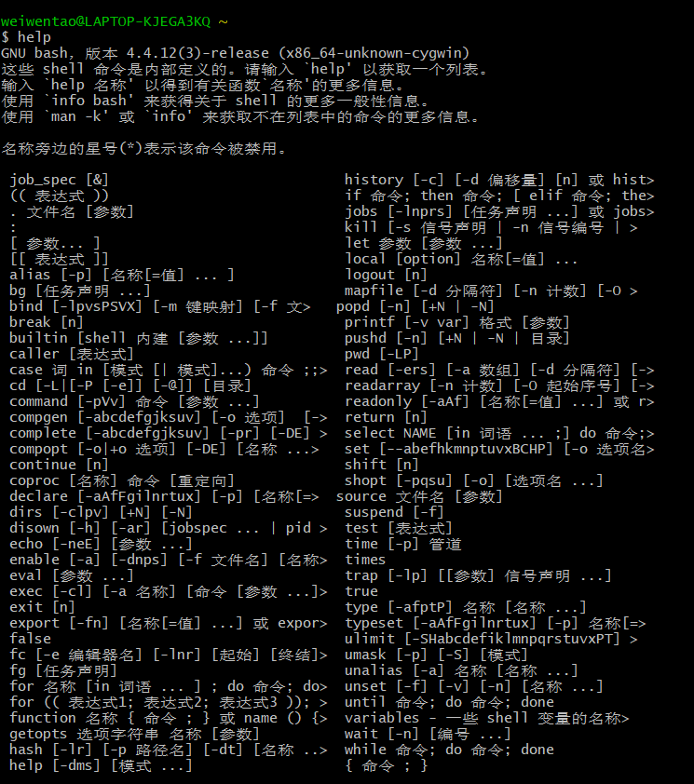Click the 'job_spec [&]' entry

tap(59, 180)
